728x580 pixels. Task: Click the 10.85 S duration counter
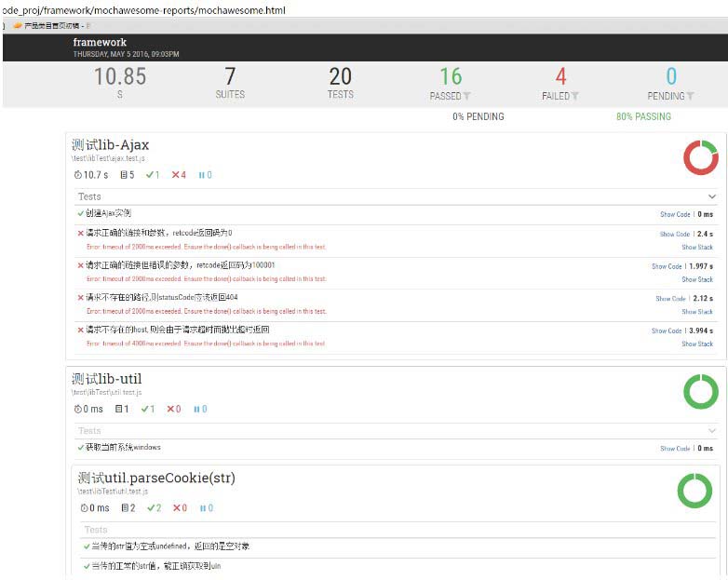click(120, 83)
